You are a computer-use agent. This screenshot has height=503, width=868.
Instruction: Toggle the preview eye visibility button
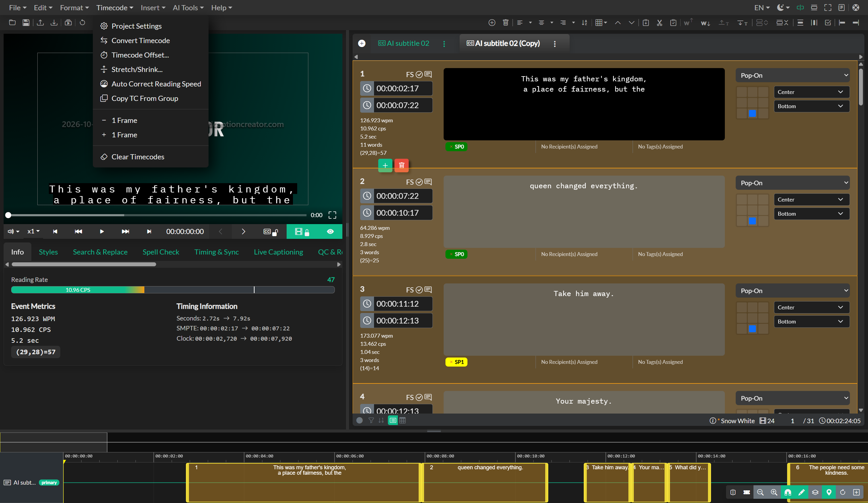point(330,232)
